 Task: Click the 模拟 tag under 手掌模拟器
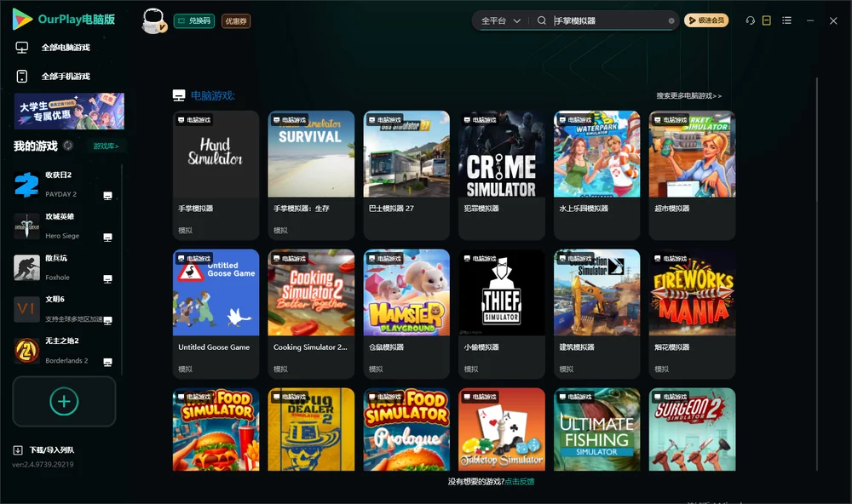pyautogui.click(x=185, y=230)
